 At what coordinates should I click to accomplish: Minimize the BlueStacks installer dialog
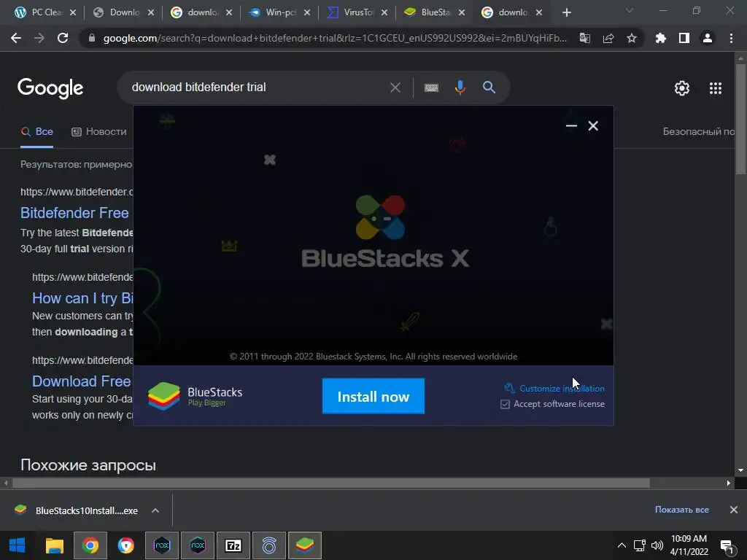tap(571, 125)
